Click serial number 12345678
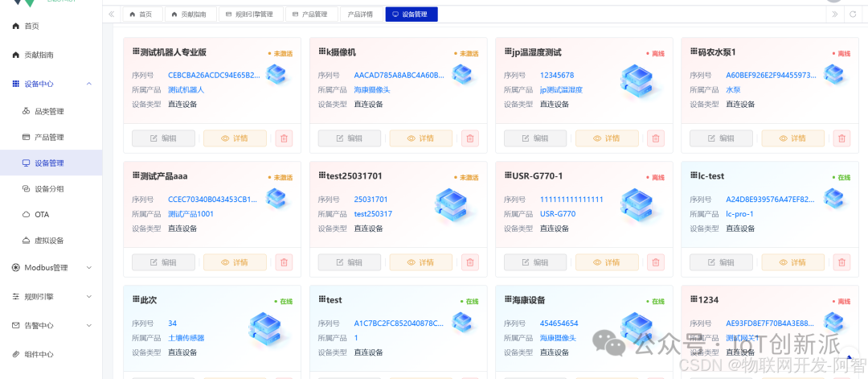This screenshot has height=379, width=868. [x=557, y=76]
